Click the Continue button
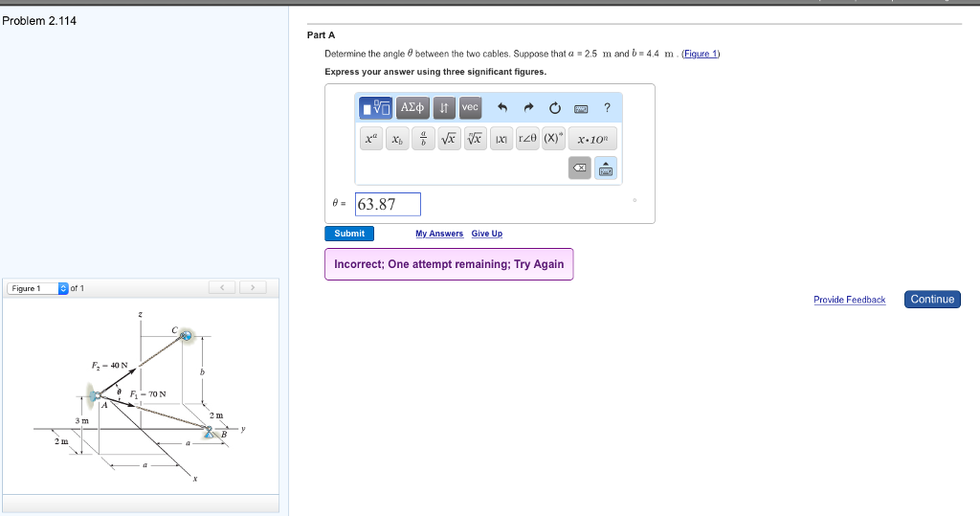The image size is (980, 516). [x=932, y=300]
